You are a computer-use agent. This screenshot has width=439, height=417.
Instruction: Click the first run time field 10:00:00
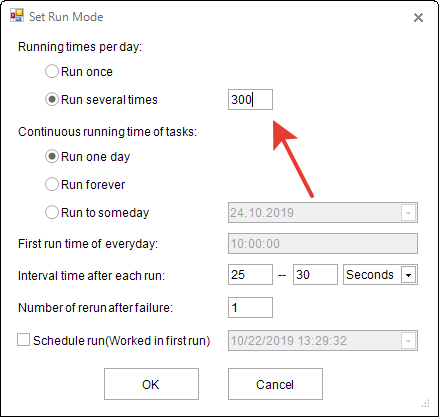coord(323,243)
